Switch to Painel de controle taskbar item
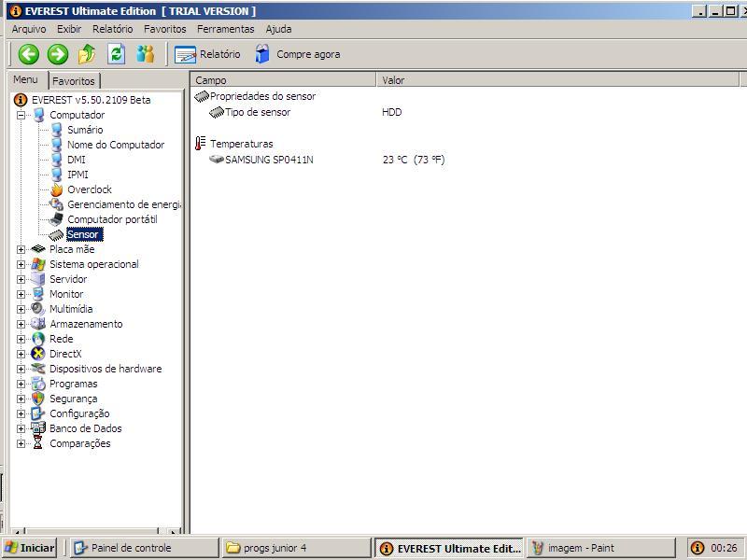The image size is (747, 560). (x=145, y=548)
